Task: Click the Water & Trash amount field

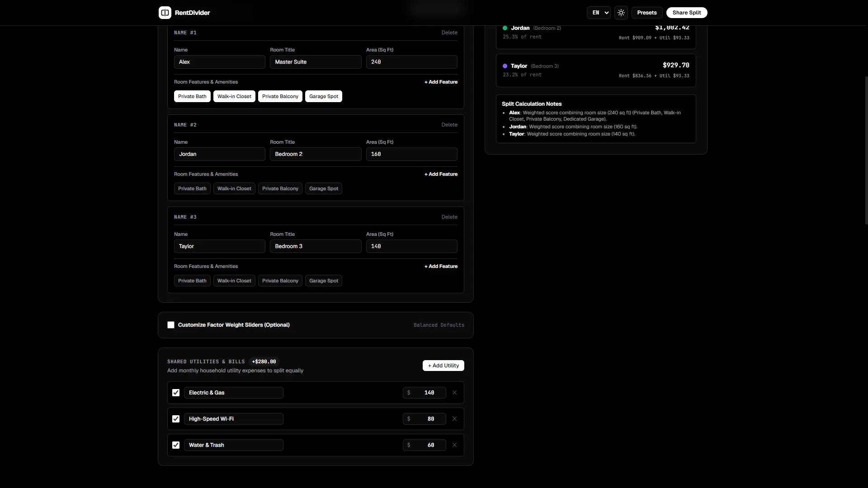Action: coord(425,445)
